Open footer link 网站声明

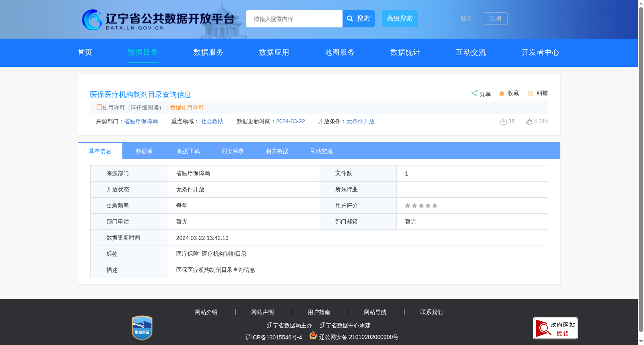point(262,312)
